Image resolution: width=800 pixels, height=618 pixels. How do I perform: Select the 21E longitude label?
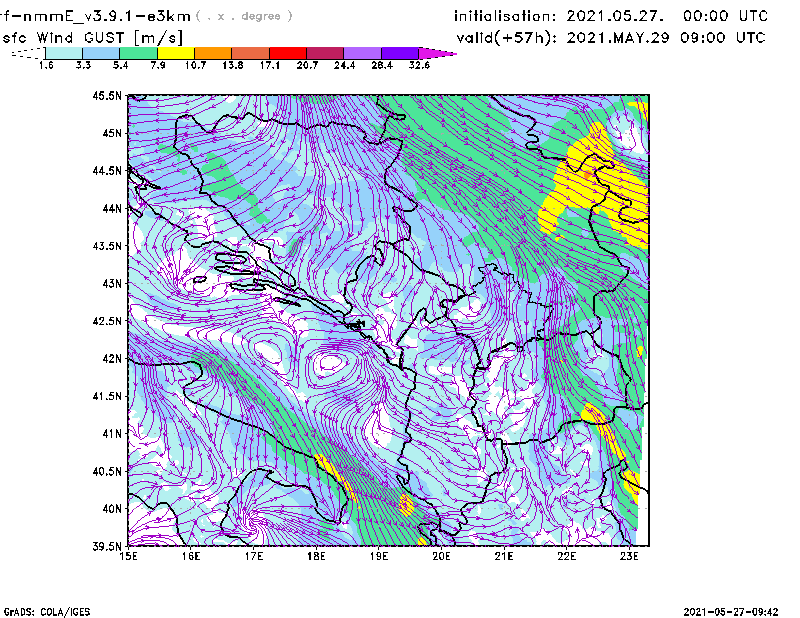point(504,556)
